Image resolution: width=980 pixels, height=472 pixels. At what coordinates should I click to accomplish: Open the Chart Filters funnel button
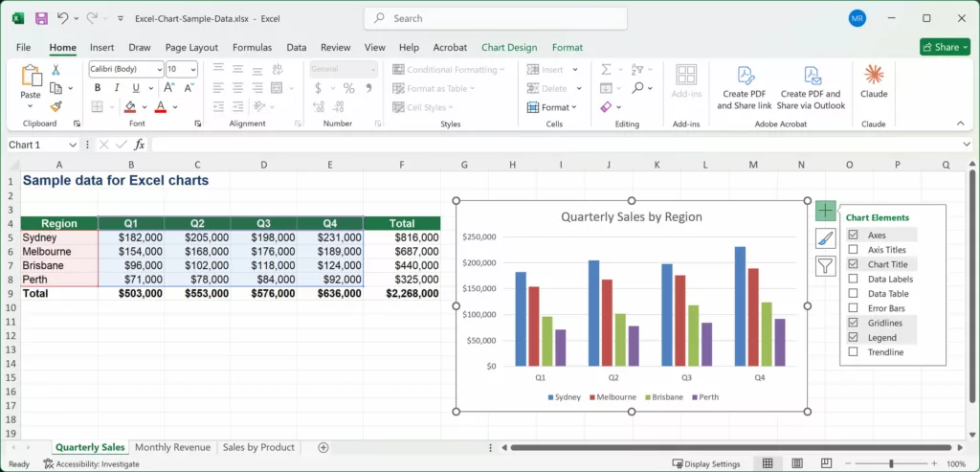point(826,266)
